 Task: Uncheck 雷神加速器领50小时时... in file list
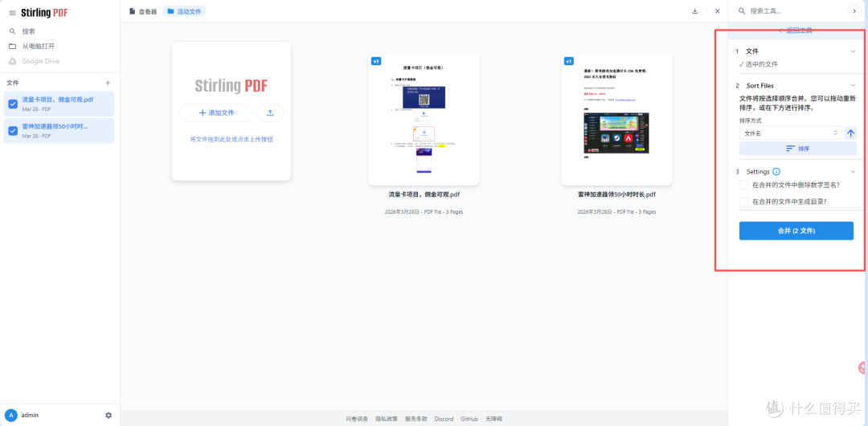[14, 131]
